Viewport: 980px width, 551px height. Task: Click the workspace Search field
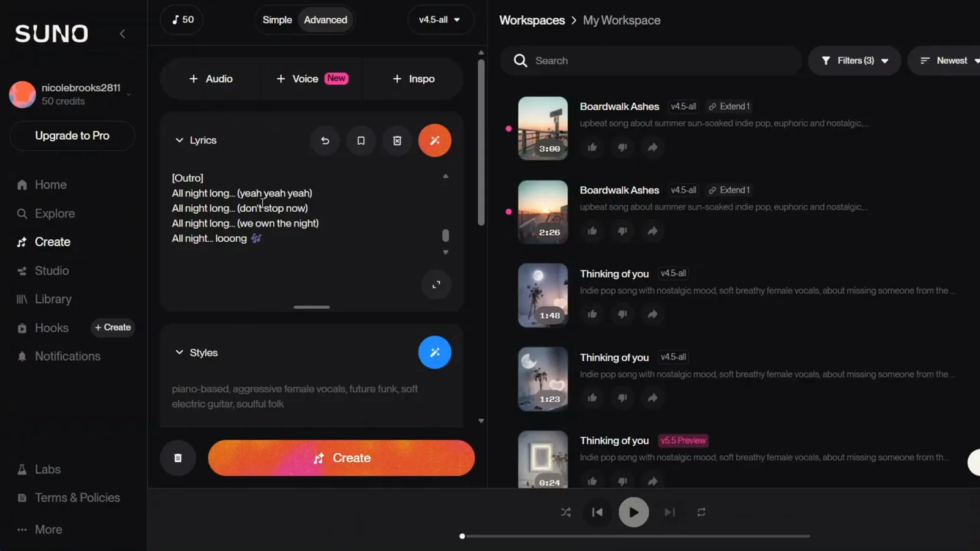point(650,61)
